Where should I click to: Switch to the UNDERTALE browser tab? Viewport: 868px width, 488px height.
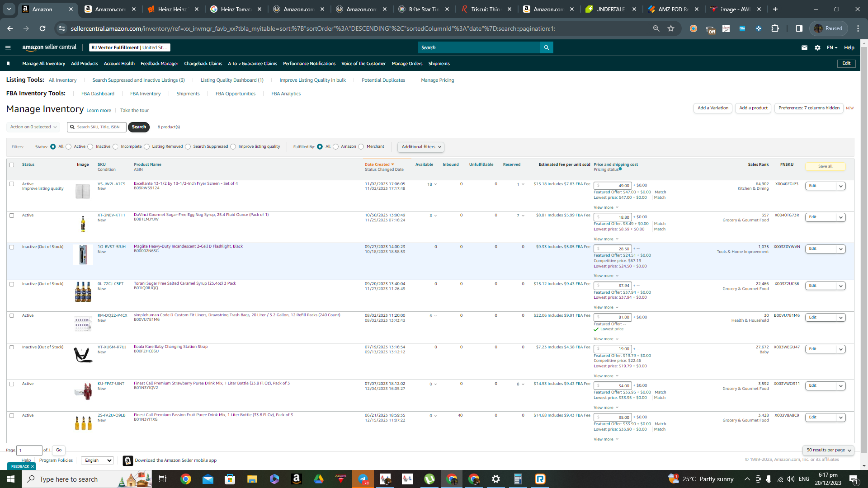pyautogui.click(x=610, y=9)
